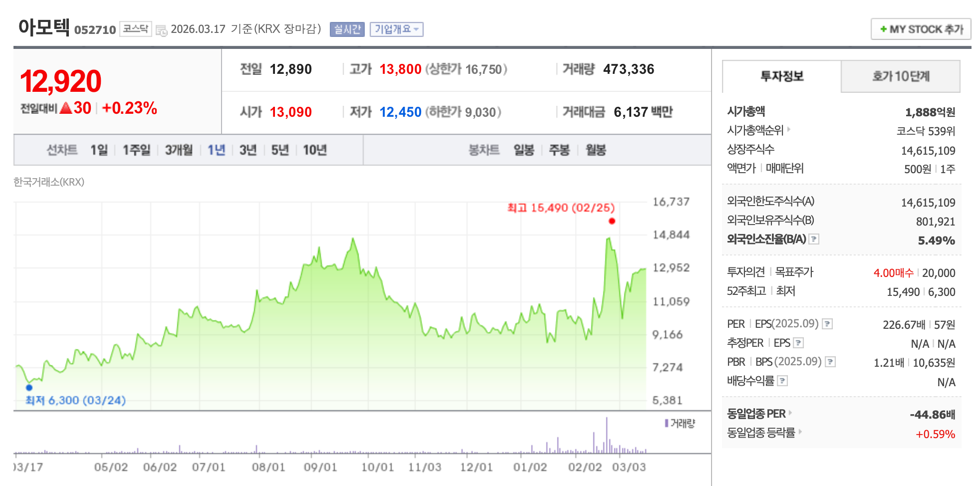This screenshot has height=486, width=980.
Task: Switch to the 호가10단계 tab
Action: pyautogui.click(x=901, y=76)
